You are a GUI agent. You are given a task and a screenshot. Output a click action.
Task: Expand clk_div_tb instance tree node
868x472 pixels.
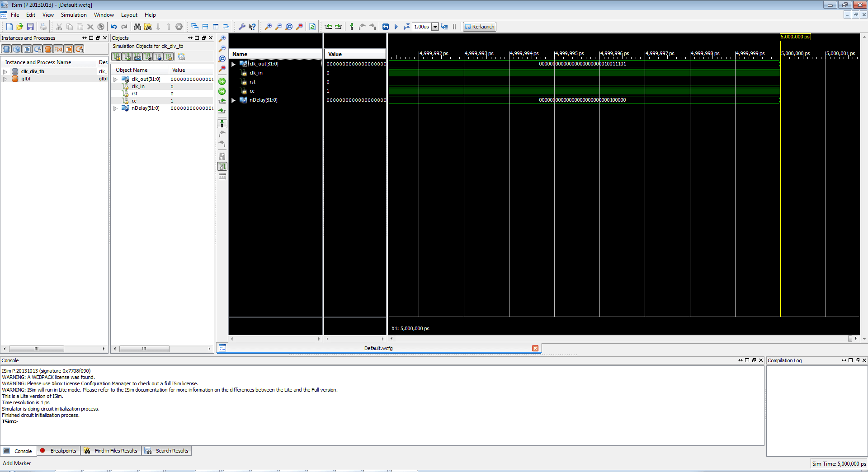tap(5, 71)
